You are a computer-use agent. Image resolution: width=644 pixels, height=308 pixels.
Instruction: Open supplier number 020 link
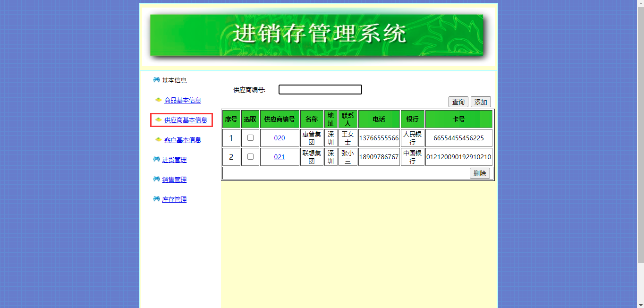(x=280, y=138)
